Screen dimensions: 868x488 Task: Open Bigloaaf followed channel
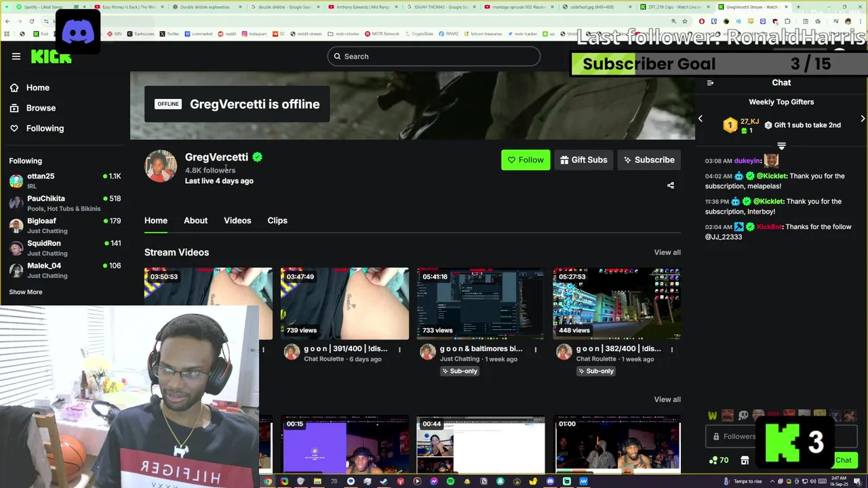(65, 226)
